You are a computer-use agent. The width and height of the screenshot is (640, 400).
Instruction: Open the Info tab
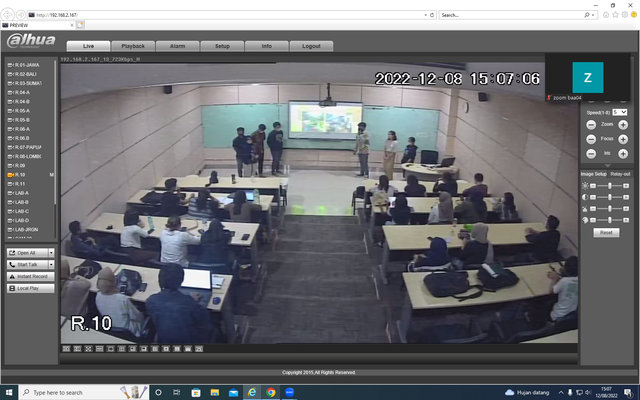[267, 46]
